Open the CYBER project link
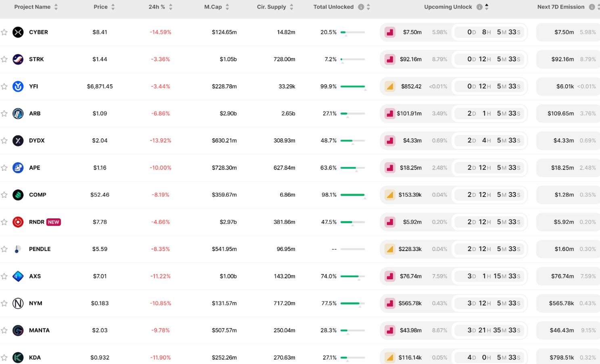This screenshot has height=364, width=600. [38, 32]
